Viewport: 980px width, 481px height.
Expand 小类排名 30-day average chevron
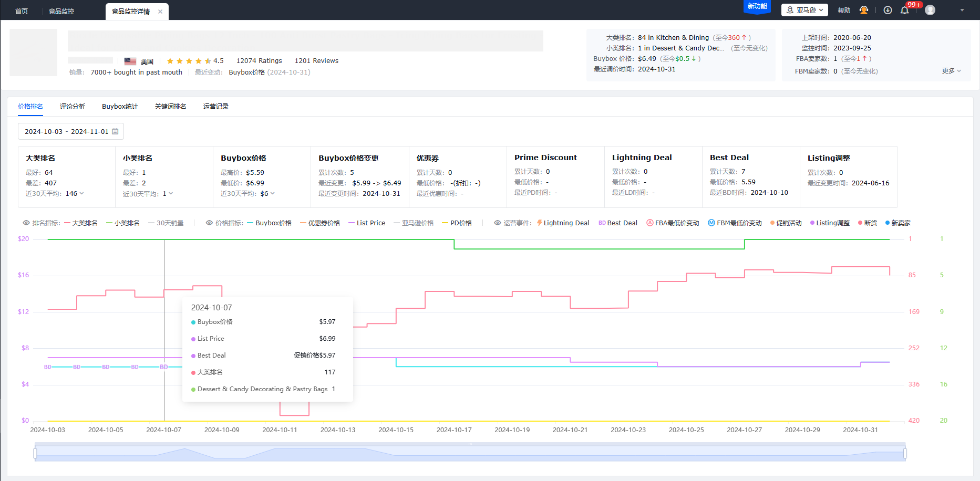[x=171, y=193]
